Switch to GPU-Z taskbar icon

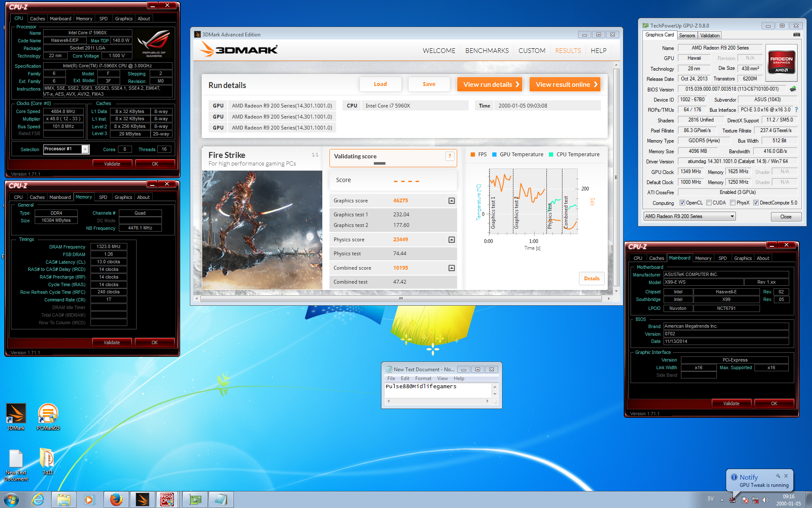click(195, 500)
